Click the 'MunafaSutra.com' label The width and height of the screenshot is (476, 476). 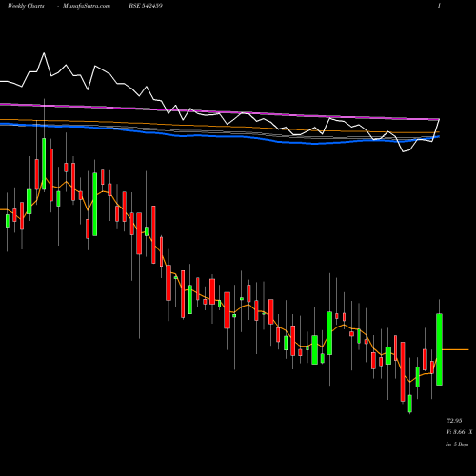87,6
